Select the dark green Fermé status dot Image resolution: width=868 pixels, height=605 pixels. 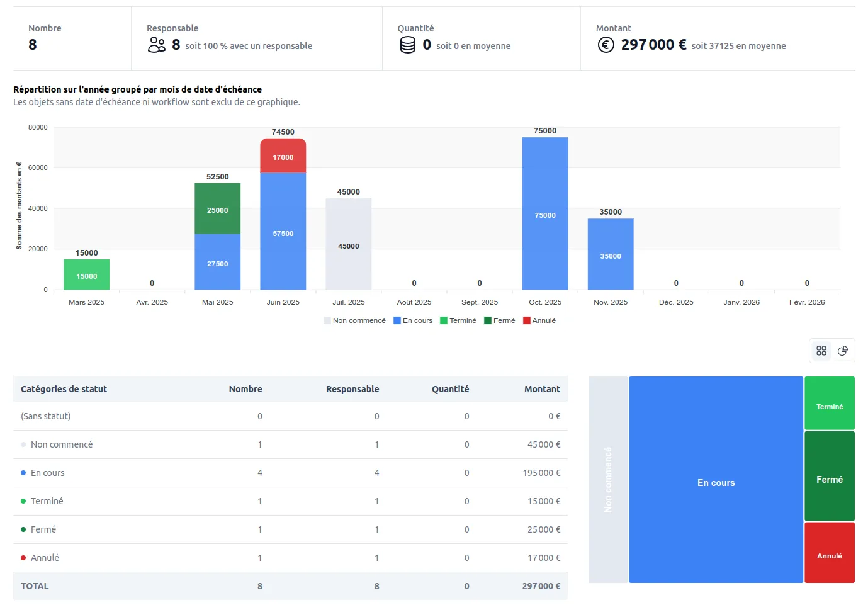(x=23, y=529)
